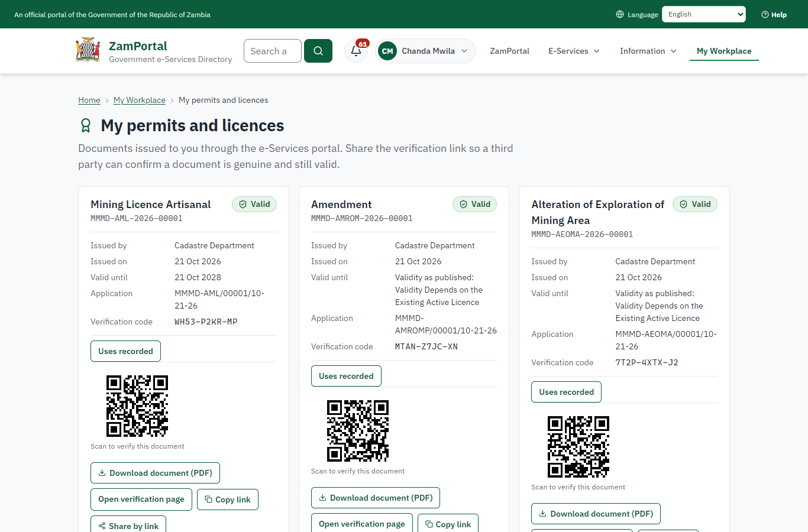Open verification page for Amendment
Viewport: 808px width, 532px height.
coord(362,523)
